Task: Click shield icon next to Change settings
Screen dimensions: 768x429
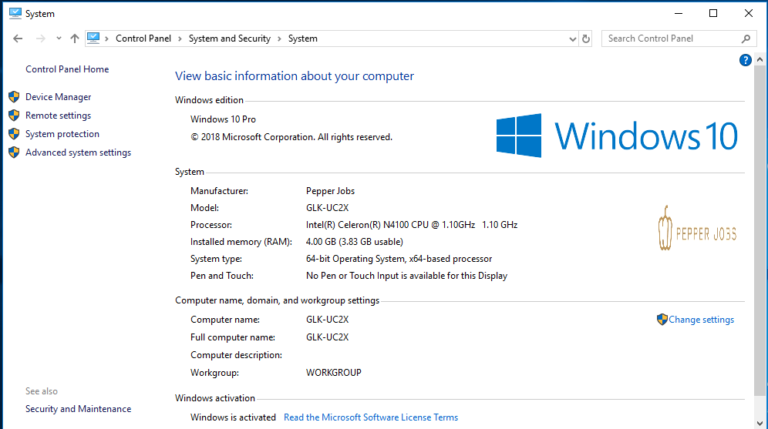Action: pyautogui.click(x=662, y=320)
